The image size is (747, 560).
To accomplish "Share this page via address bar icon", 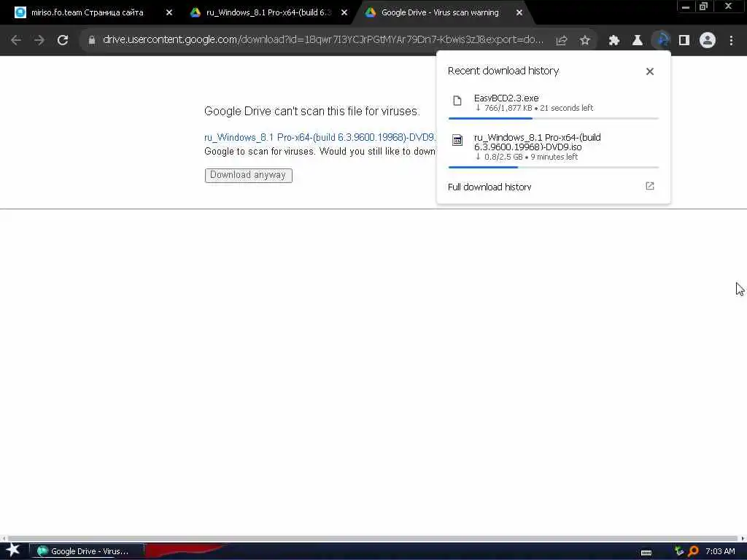I will pyautogui.click(x=562, y=41).
